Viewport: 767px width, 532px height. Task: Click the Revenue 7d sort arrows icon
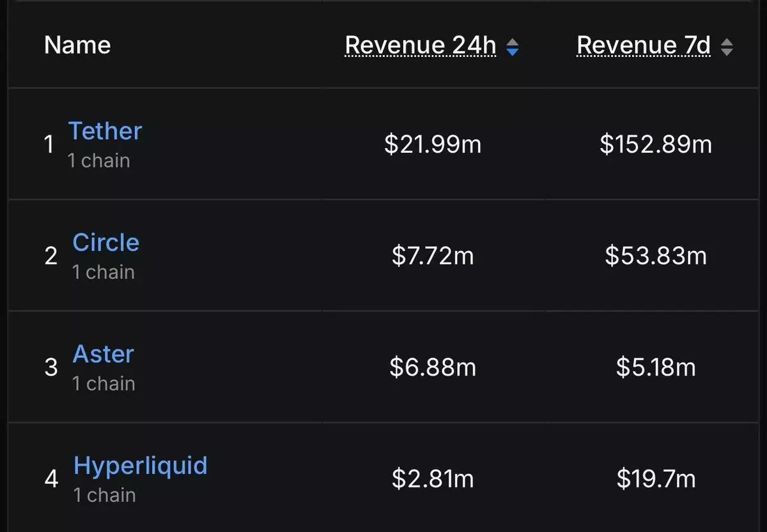pos(727,47)
